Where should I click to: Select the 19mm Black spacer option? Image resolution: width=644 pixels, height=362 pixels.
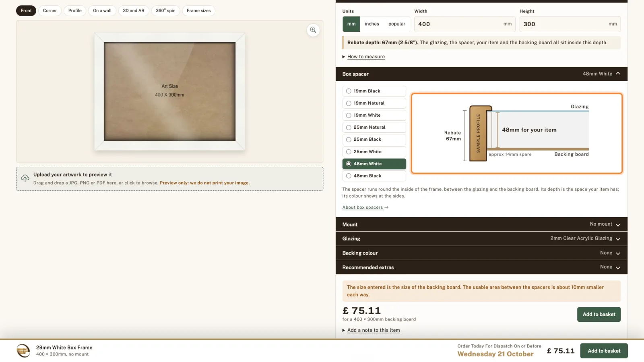[x=374, y=91]
